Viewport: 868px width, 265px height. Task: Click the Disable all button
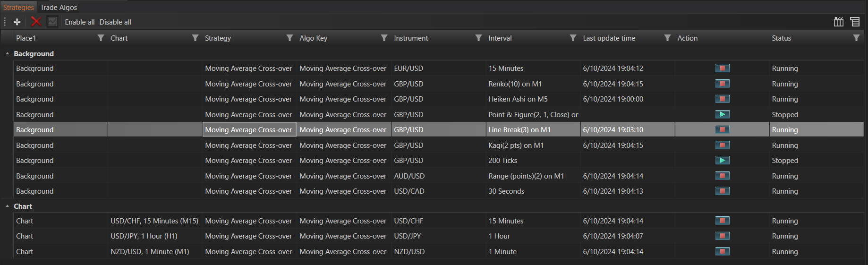[x=115, y=22]
